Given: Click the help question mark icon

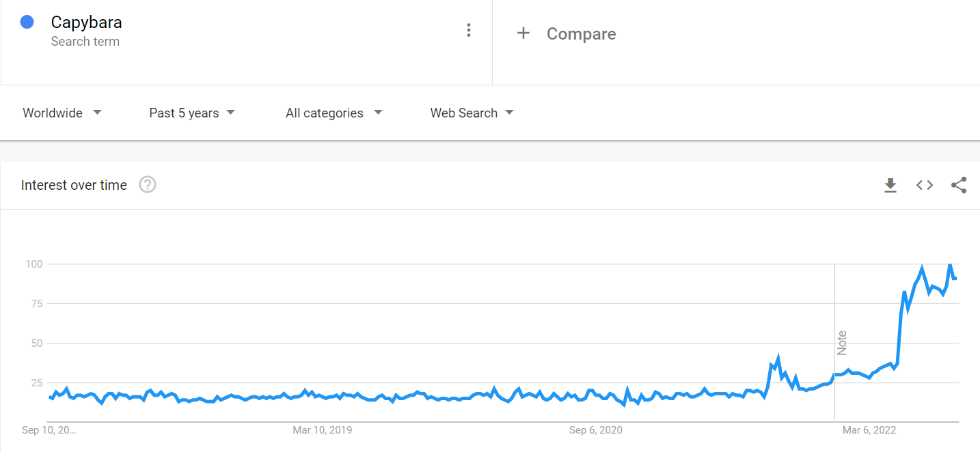Looking at the screenshot, I should 148,184.
